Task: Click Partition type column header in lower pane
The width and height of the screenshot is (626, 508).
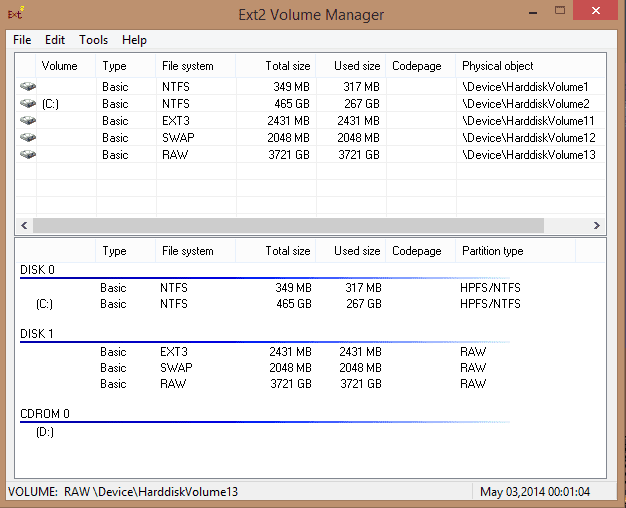Action: click(515, 251)
